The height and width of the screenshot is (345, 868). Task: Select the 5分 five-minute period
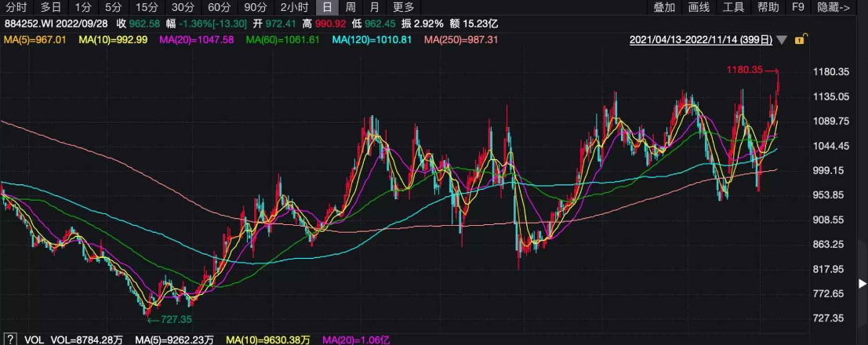pos(114,7)
